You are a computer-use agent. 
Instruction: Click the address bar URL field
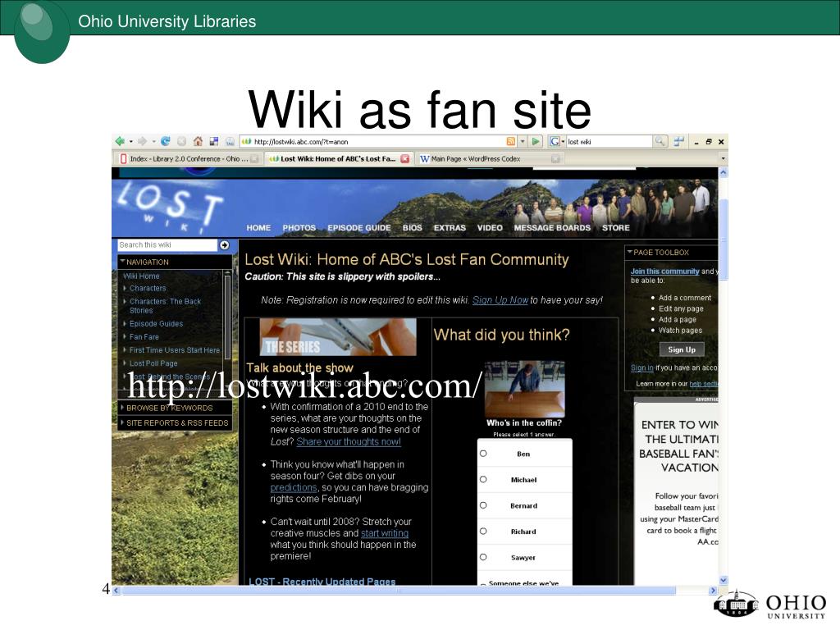(x=377, y=141)
